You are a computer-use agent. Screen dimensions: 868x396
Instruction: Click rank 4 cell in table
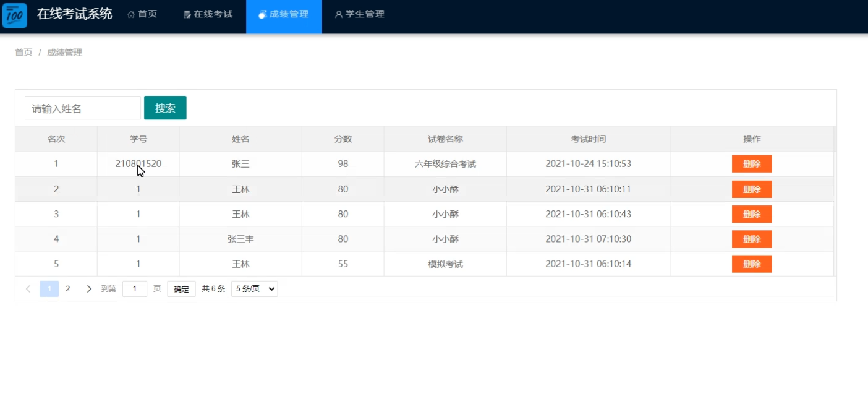(56, 239)
